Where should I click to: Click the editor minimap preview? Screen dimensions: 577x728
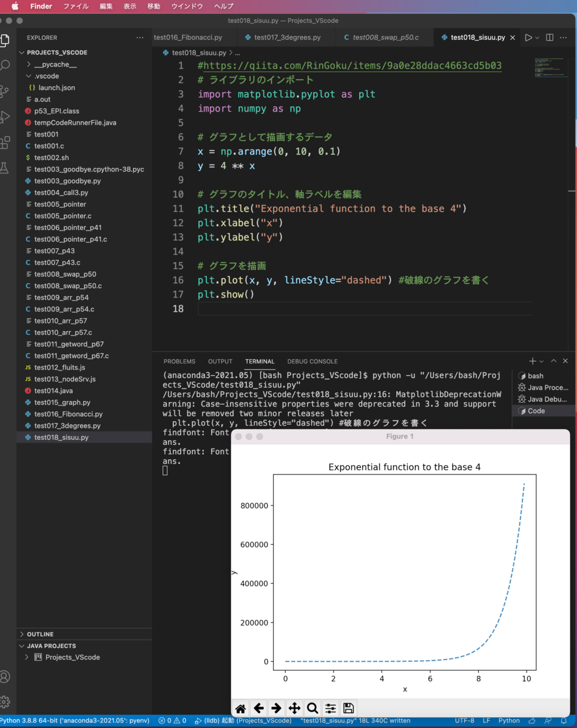(x=552, y=67)
